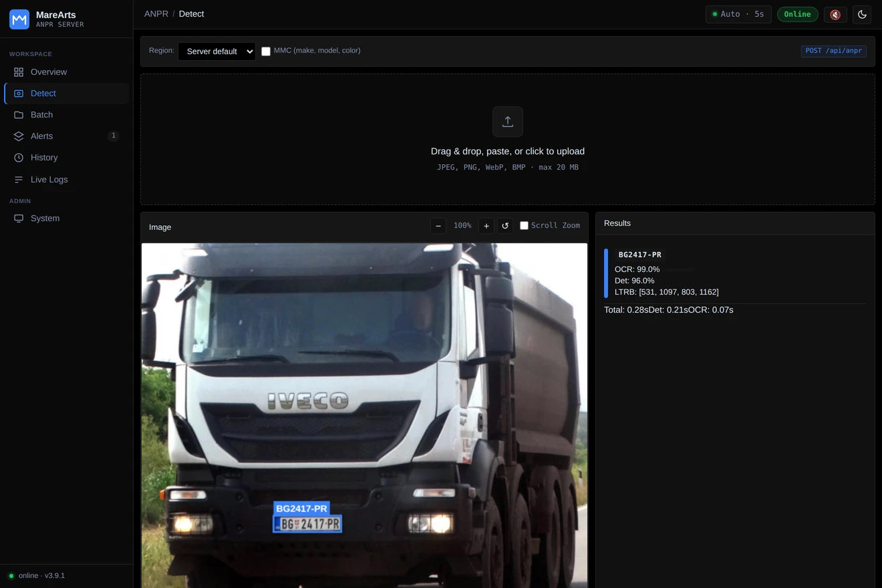882x588 pixels.
Task: Click the BG2417-PR label on truck image
Action: click(x=302, y=508)
